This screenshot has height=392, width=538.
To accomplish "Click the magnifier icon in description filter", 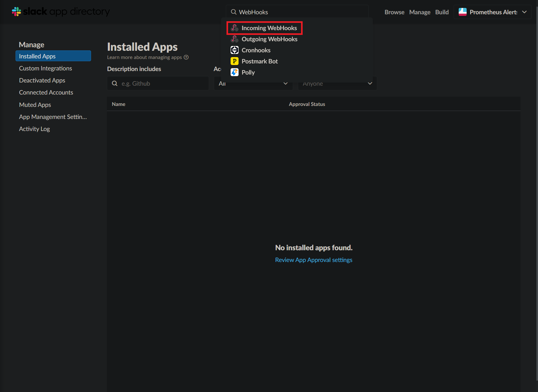I will tap(115, 83).
